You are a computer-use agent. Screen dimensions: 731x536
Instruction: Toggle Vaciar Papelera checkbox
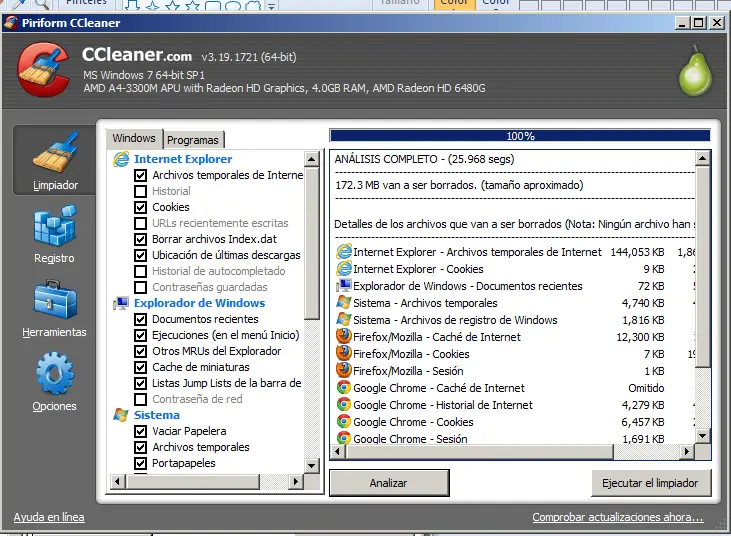[140, 431]
